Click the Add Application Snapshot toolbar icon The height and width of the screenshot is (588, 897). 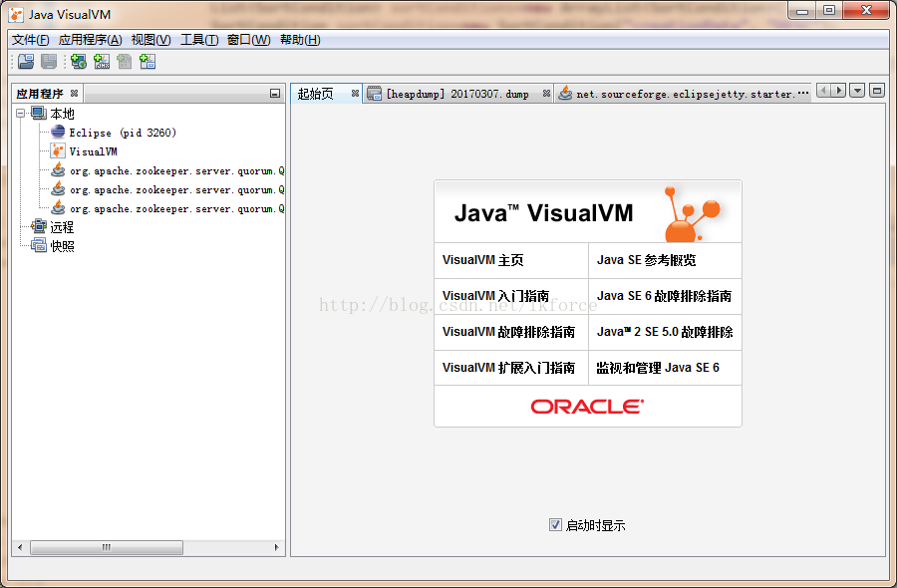tap(148, 61)
